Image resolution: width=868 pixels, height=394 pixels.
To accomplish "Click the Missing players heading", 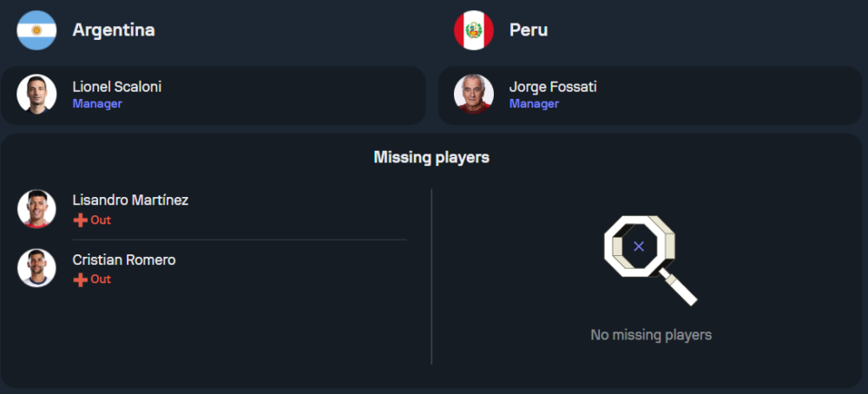I will pyautogui.click(x=431, y=157).
